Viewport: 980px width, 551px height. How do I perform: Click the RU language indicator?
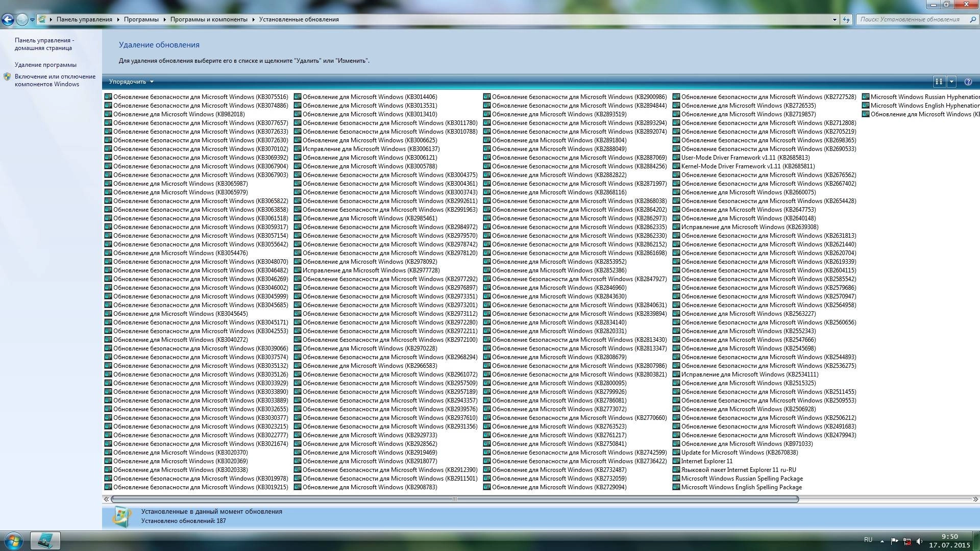[x=868, y=540]
